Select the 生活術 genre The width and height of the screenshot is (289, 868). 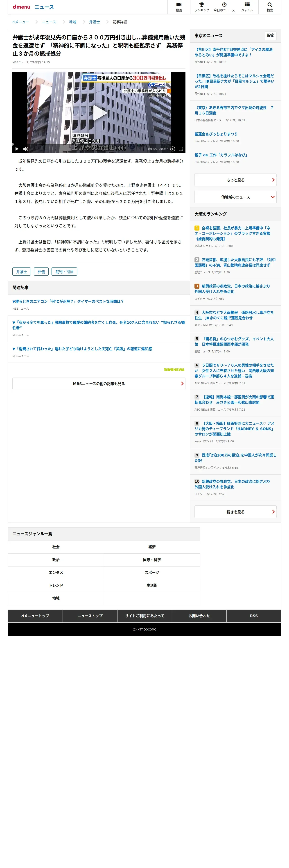(152, 585)
